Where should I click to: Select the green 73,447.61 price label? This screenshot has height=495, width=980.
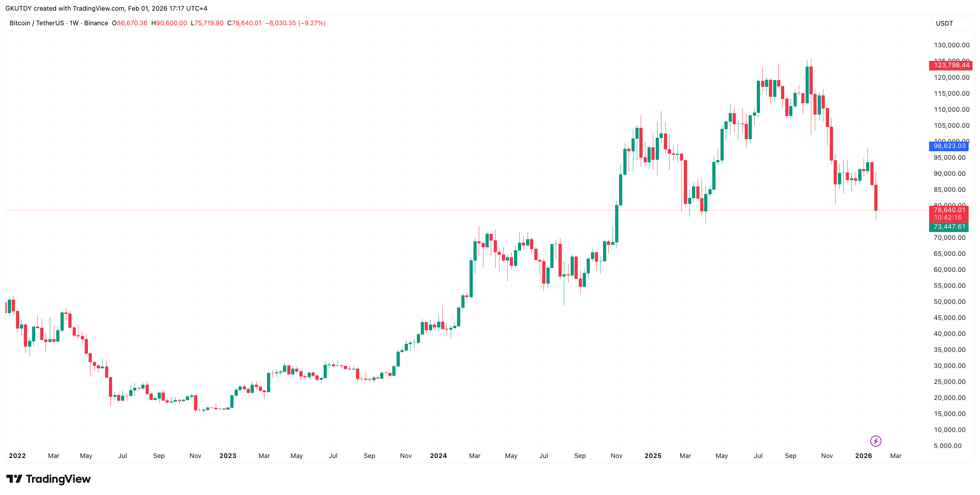click(x=949, y=227)
